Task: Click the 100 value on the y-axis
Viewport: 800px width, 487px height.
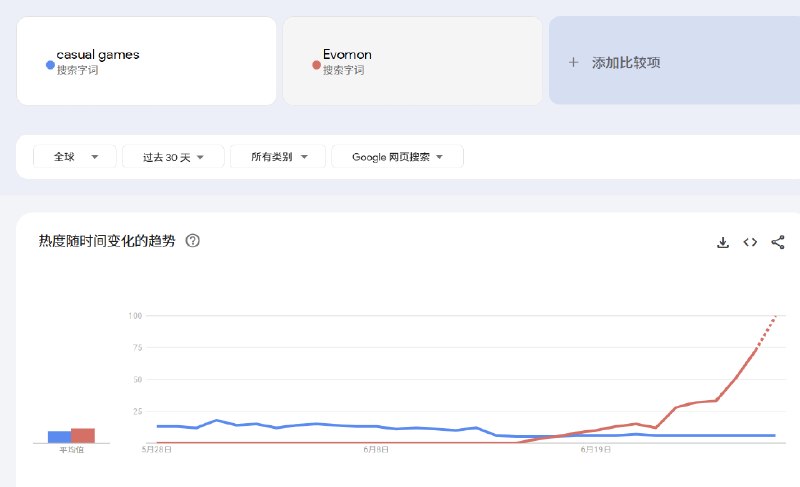Action: [x=135, y=316]
